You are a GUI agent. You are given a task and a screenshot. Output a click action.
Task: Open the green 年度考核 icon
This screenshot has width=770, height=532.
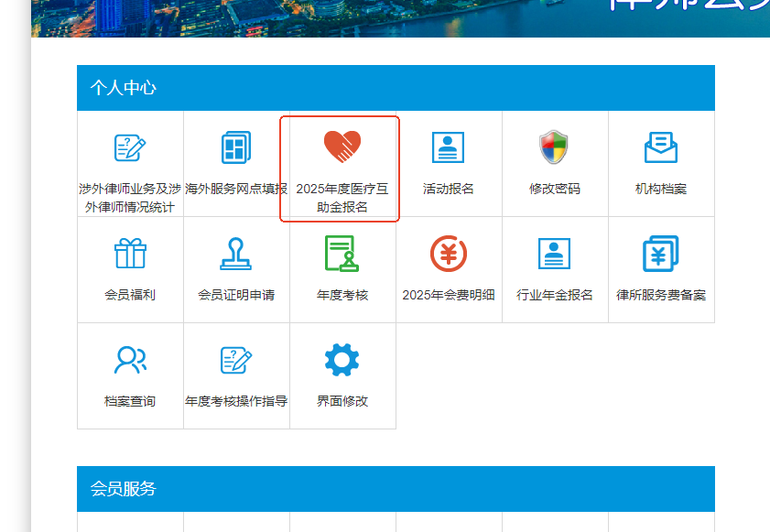click(x=342, y=254)
